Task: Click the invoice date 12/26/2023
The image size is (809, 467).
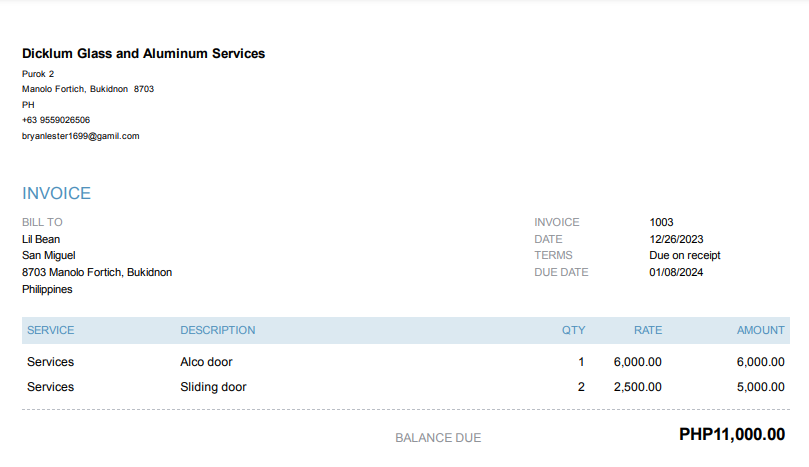Action: click(676, 239)
